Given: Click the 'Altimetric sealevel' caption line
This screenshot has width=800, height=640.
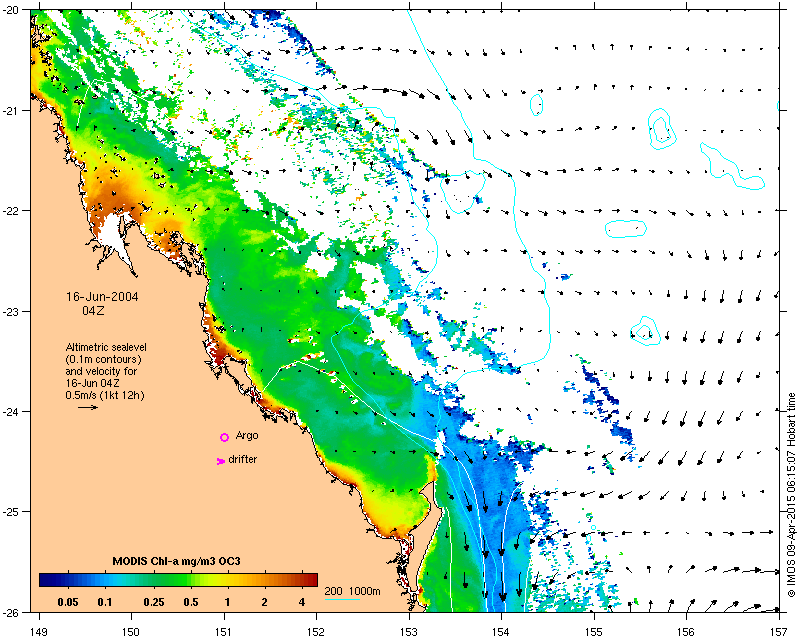Looking at the screenshot, I should click(106, 347).
